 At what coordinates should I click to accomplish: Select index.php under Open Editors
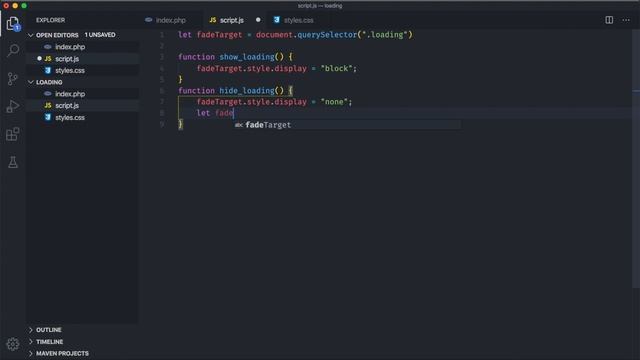pyautogui.click(x=83, y=47)
